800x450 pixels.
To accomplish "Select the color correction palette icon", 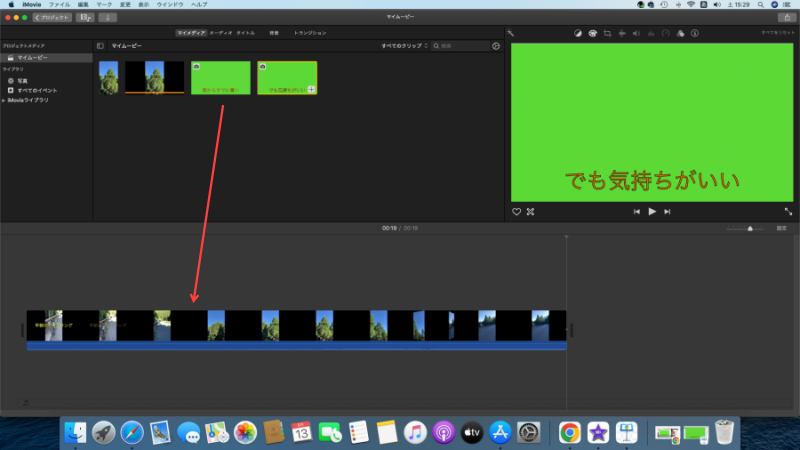I will coord(593,33).
